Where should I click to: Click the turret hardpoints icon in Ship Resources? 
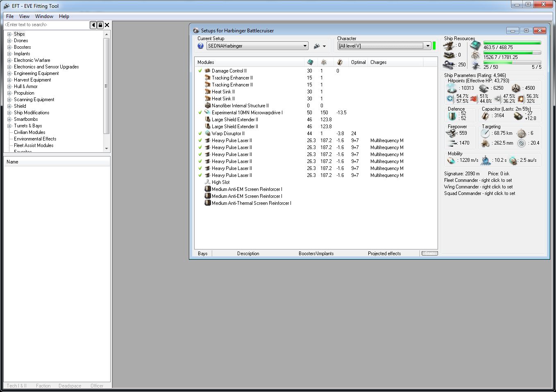click(x=449, y=45)
